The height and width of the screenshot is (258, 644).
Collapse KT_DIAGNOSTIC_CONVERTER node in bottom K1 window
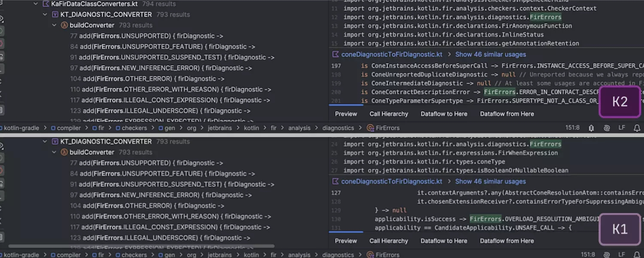pyautogui.click(x=45, y=141)
